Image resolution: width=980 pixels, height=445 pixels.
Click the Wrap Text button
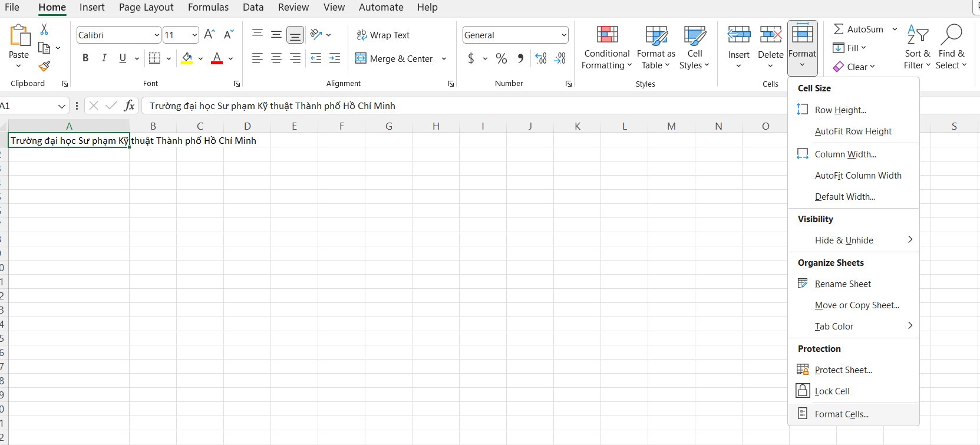click(383, 35)
